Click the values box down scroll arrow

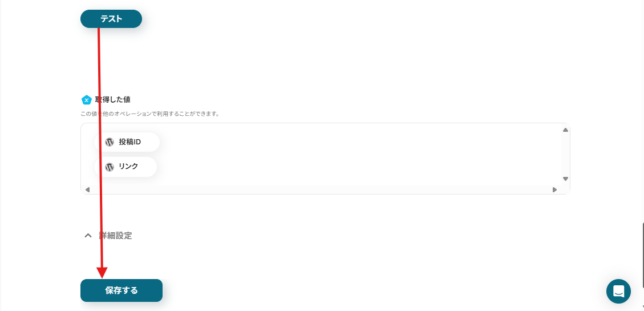[x=565, y=179]
